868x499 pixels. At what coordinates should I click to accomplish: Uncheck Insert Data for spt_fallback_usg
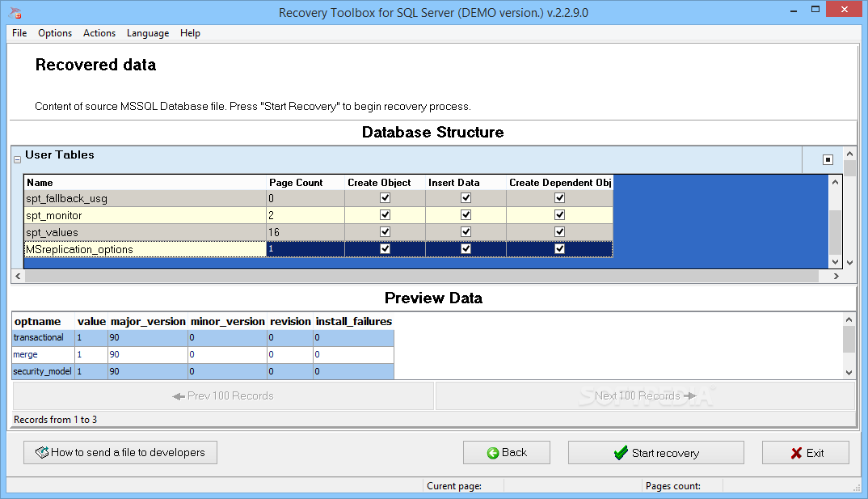466,197
